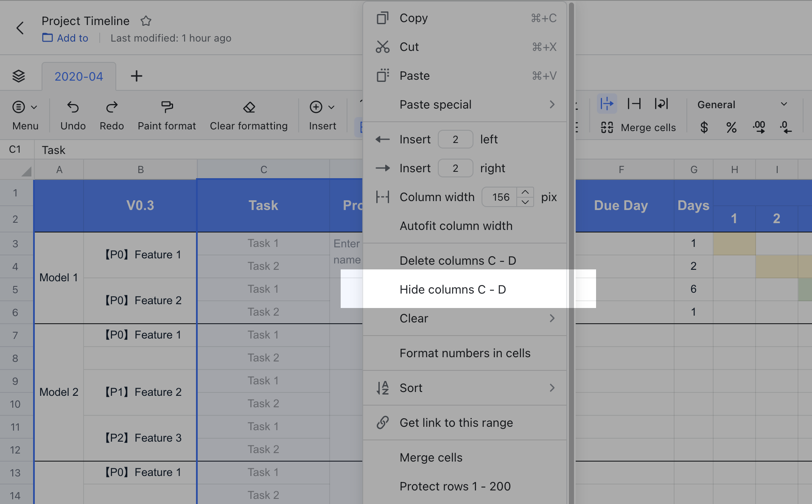
Task: Open the sheet list stack icon
Action: click(19, 76)
